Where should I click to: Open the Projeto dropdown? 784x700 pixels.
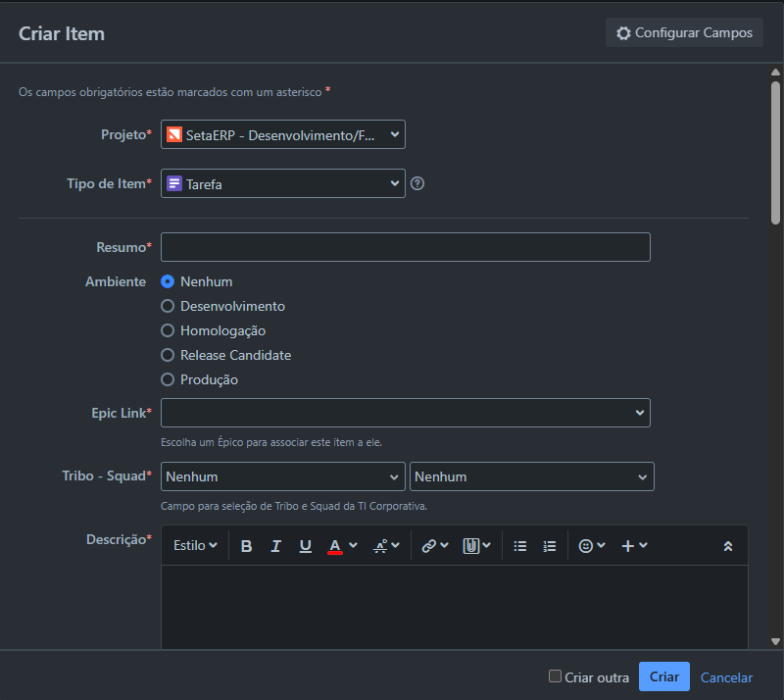coord(282,134)
